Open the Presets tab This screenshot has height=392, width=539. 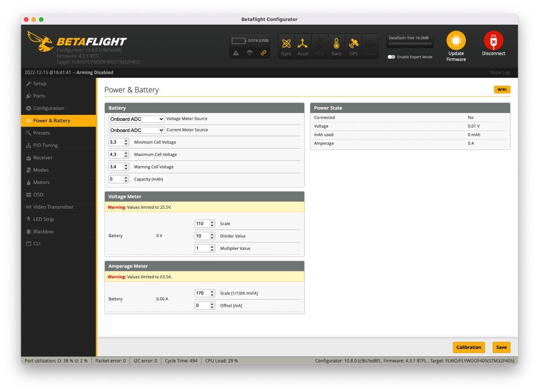pos(58,133)
